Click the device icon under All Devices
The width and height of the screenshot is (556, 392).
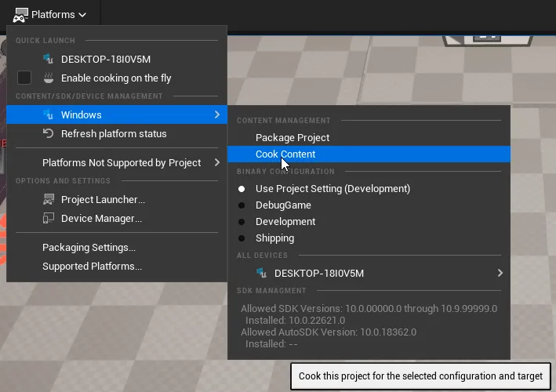(x=262, y=274)
